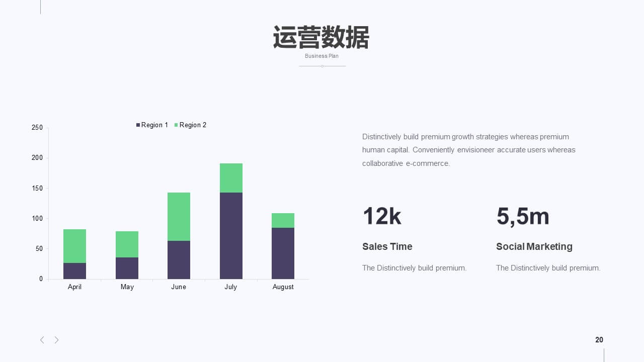Go to previous slide with left arrow

pos(42,340)
